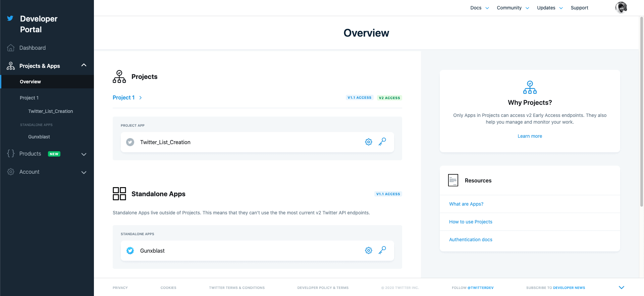Image resolution: width=644 pixels, height=296 pixels.
Task: Expand the footer with bottom-right chevron
Action: [x=622, y=288]
